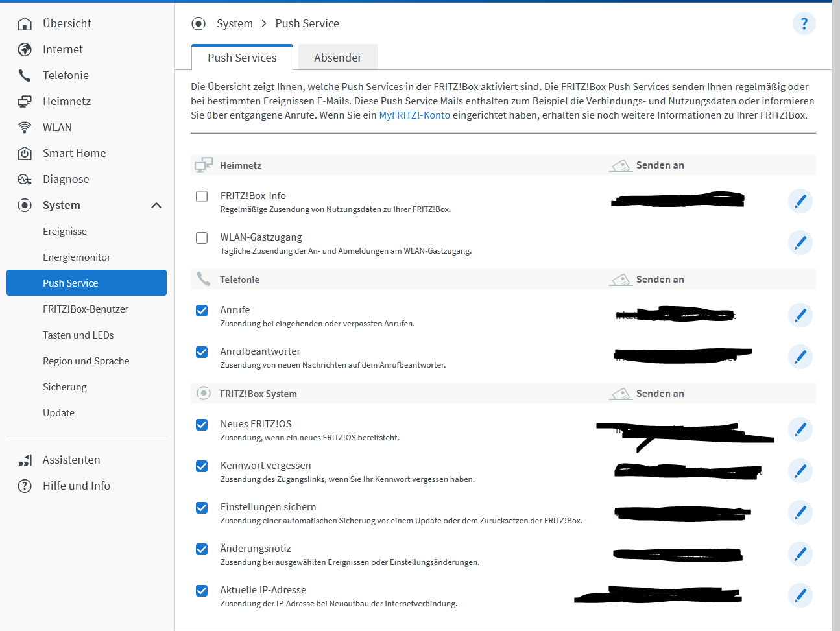The height and width of the screenshot is (631, 840).
Task: Click the Smart Home power icon
Action: click(x=25, y=153)
